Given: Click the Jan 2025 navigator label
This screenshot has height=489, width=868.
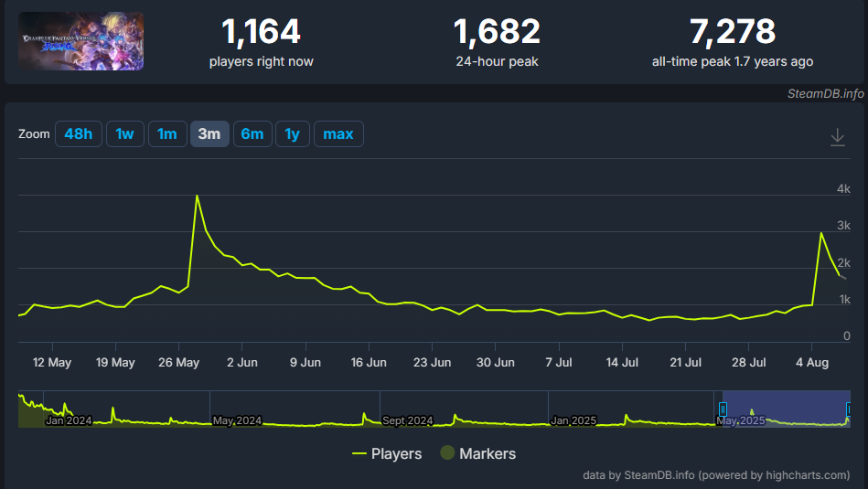Looking at the screenshot, I should click(573, 420).
